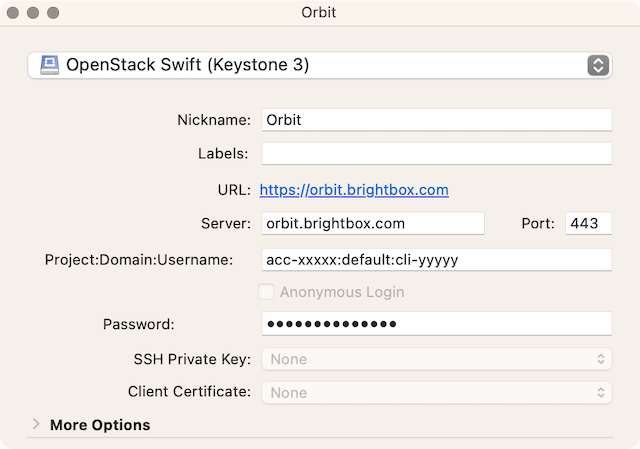The height and width of the screenshot is (449, 640).
Task: Click the Password: label
Action: click(x=138, y=325)
